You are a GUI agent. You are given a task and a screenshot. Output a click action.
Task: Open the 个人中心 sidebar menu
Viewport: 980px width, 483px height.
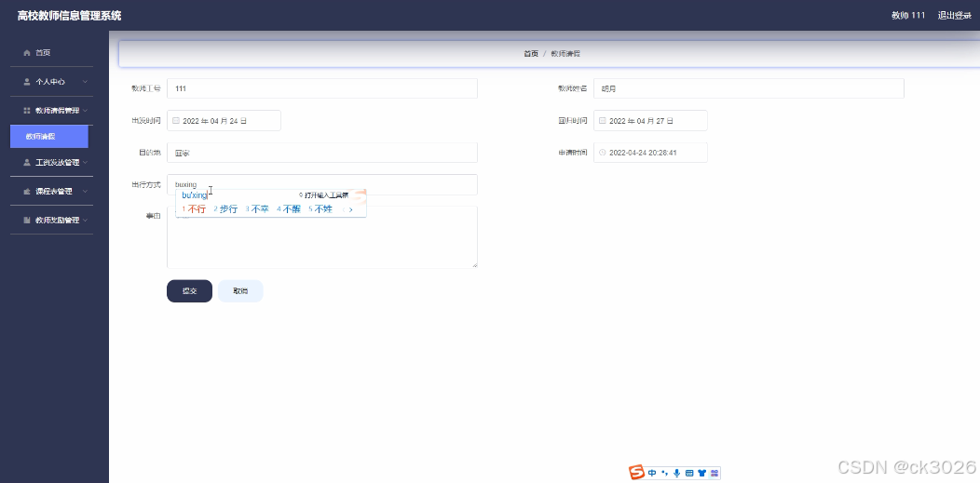tap(51, 82)
